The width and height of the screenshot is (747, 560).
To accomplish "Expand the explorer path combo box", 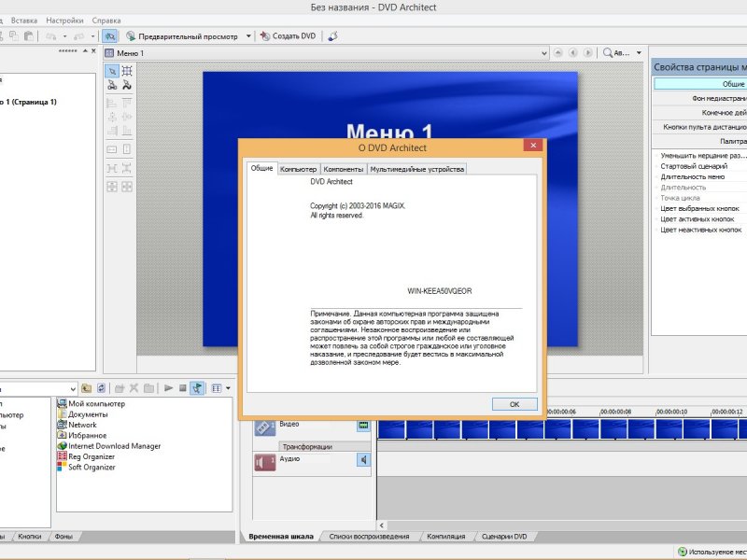I will click(73, 389).
